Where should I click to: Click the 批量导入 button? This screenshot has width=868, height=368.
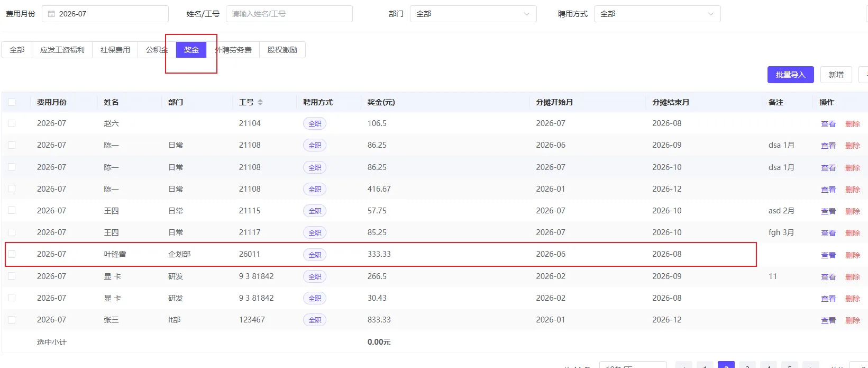tap(790, 75)
